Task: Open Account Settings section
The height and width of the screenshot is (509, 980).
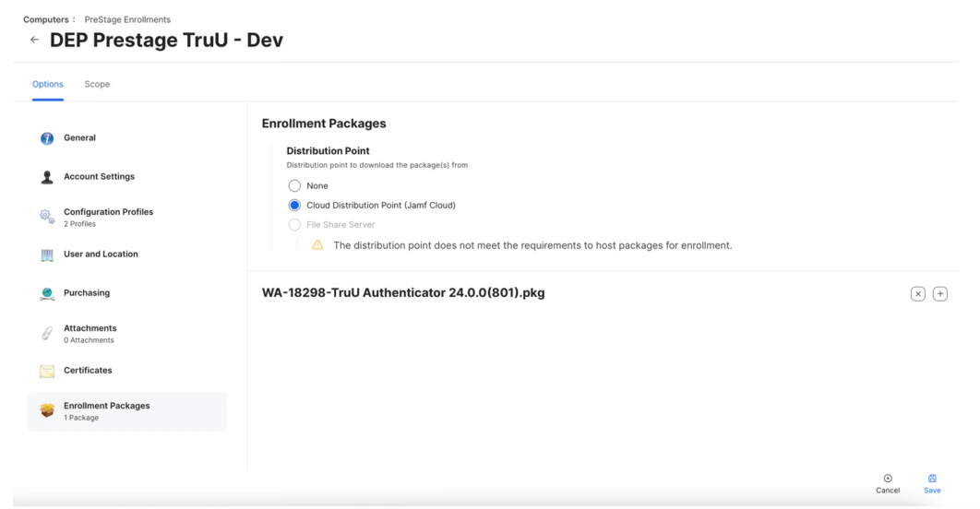Action: [x=127, y=177]
